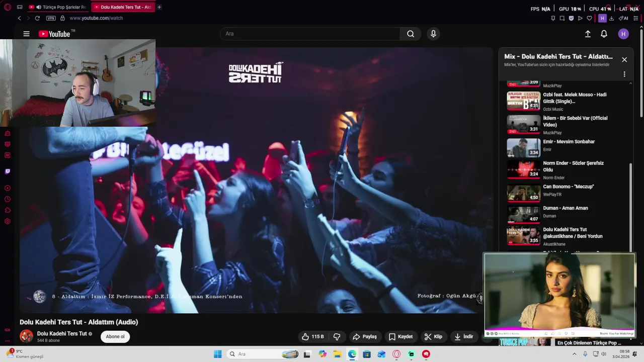Open Dolu Kadehi Ters Tut akustikhane video
Viewport: 644px width, 362px height.
point(568,236)
